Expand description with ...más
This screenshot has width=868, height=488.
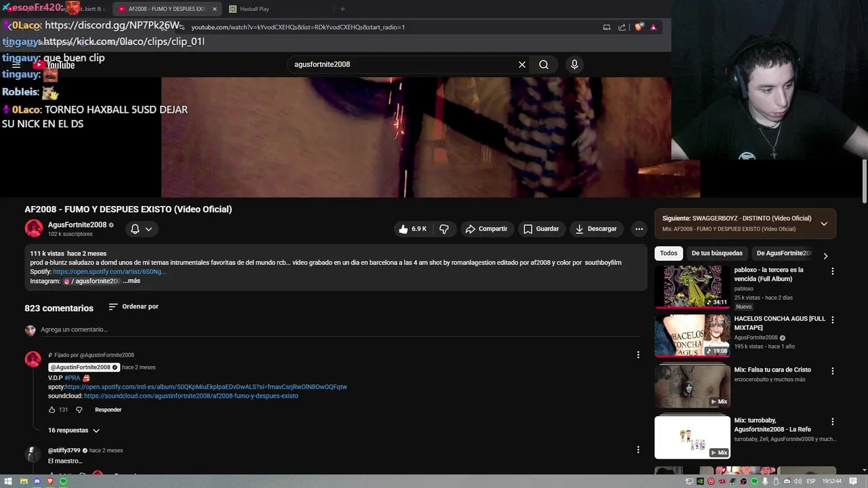[132, 281]
